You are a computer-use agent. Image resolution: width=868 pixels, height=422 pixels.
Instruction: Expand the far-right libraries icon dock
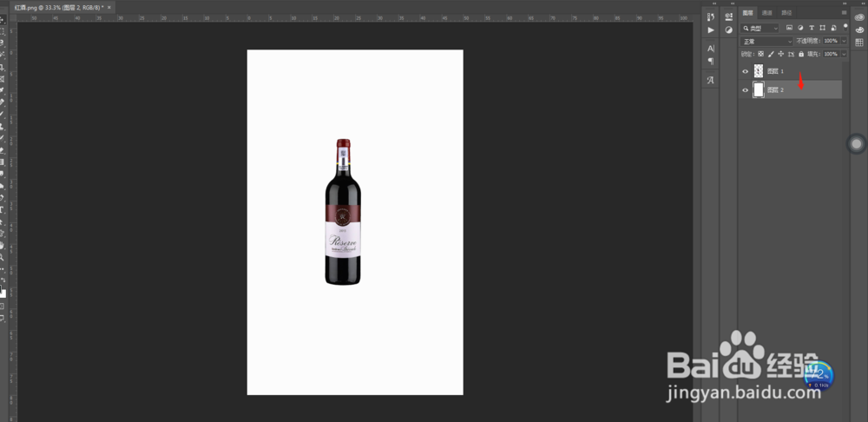863,3
